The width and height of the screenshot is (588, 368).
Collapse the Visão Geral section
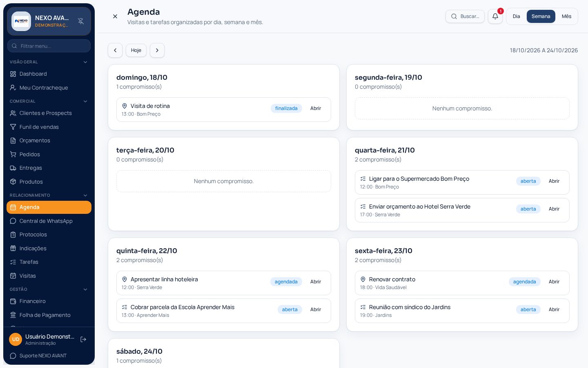85,62
